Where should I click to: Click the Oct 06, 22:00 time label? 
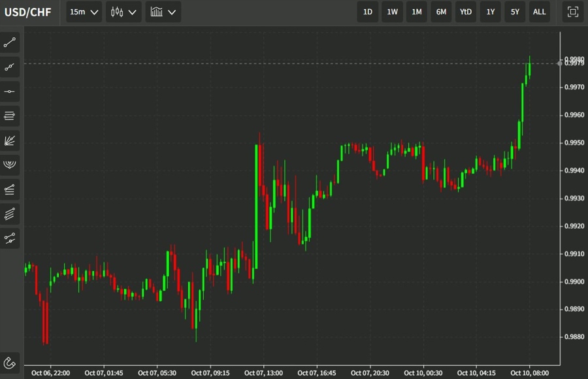pos(50,373)
